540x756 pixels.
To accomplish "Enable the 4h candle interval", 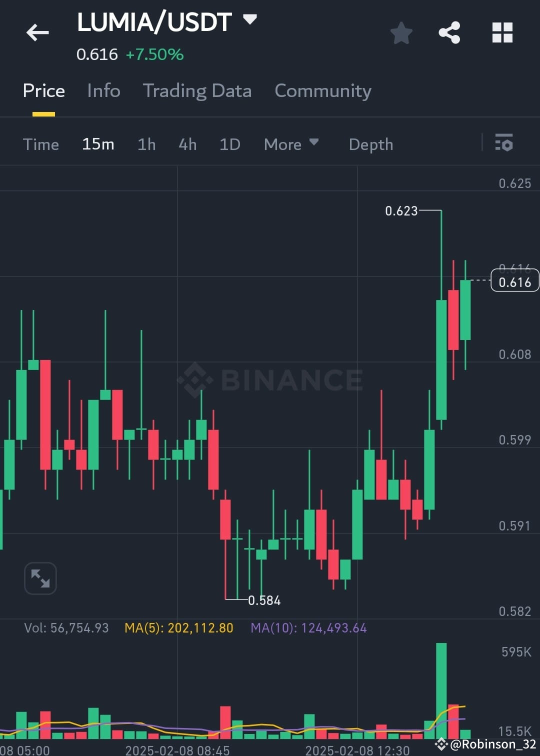I will pos(187,144).
